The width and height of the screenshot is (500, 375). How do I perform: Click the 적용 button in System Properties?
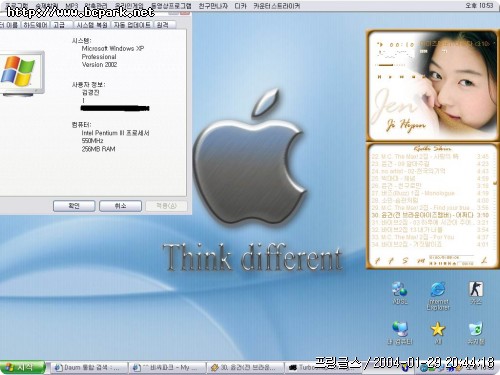coord(166,206)
